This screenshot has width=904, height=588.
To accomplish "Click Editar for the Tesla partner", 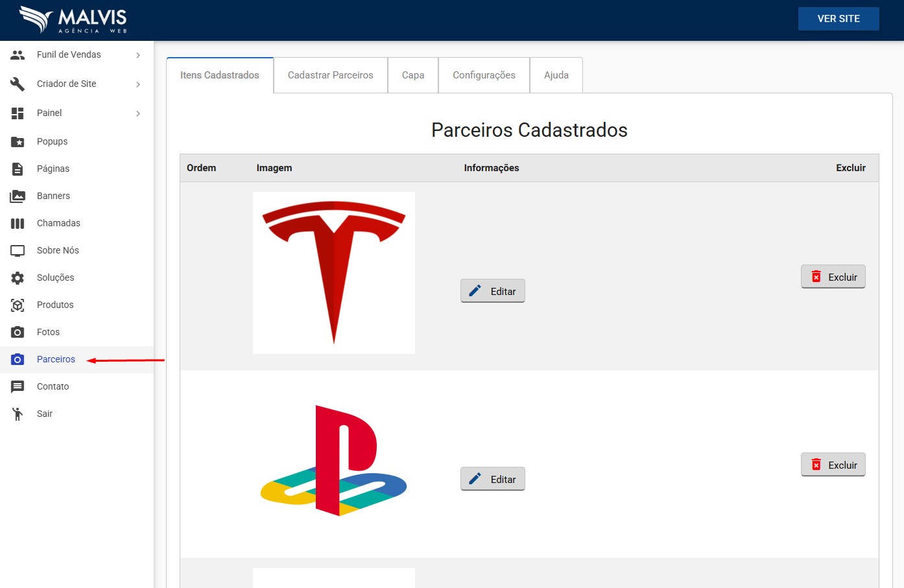I will (x=493, y=291).
